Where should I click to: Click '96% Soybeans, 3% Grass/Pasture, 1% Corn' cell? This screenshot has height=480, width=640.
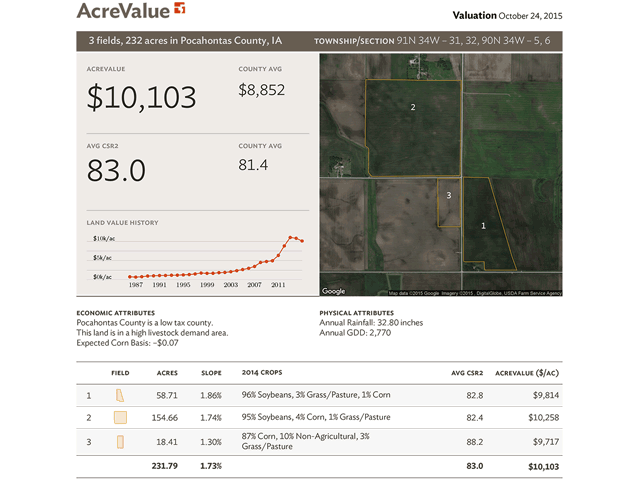(316, 395)
